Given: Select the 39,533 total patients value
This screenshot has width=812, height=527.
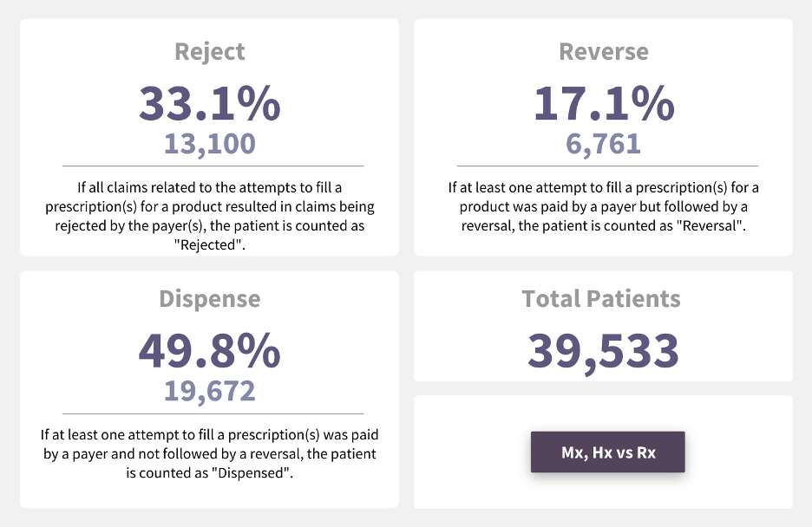Looking at the screenshot, I should pos(603,351).
